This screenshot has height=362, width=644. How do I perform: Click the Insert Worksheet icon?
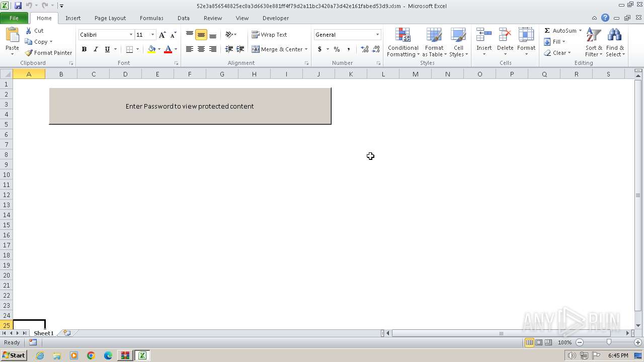(x=66, y=333)
